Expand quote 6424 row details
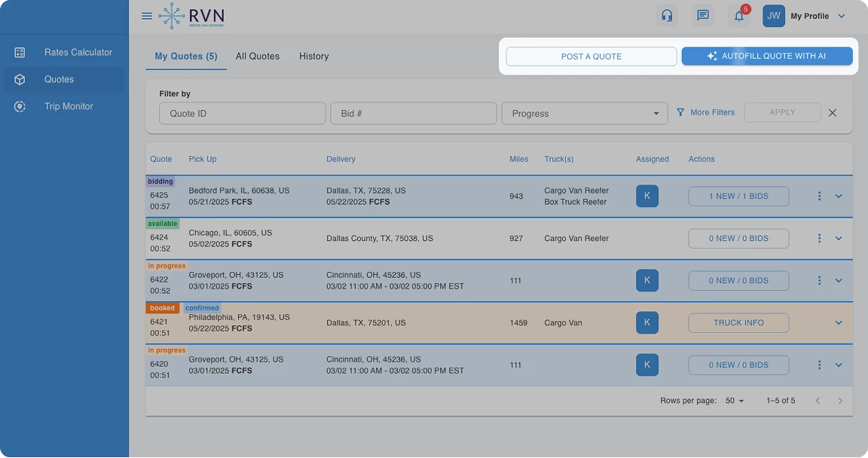 tap(839, 239)
